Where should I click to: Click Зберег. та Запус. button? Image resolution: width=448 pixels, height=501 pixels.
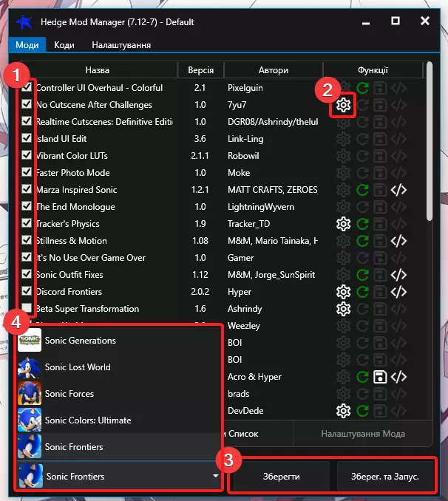click(x=385, y=477)
